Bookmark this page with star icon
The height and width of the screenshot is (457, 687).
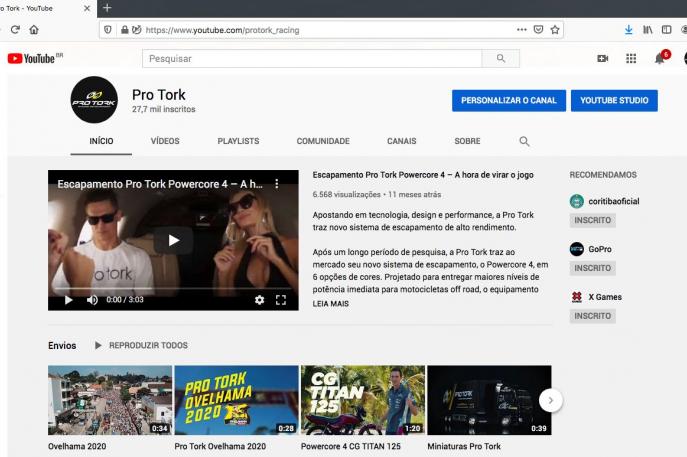[555, 30]
